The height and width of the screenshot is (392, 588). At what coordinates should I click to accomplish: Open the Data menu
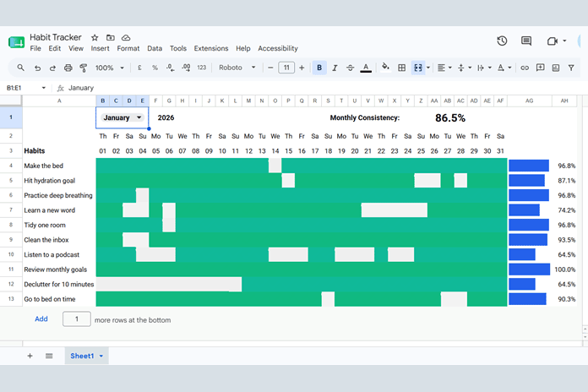[x=155, y=48]
